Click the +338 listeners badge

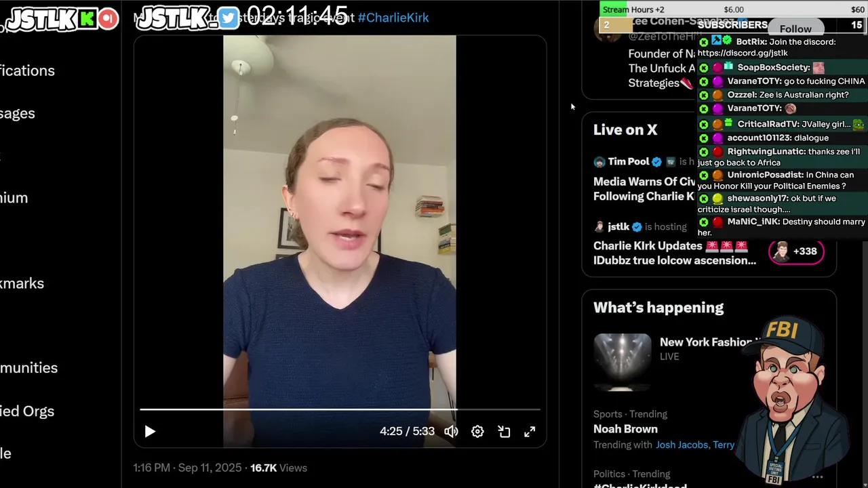pyautogui.click(x=796, y=251)
